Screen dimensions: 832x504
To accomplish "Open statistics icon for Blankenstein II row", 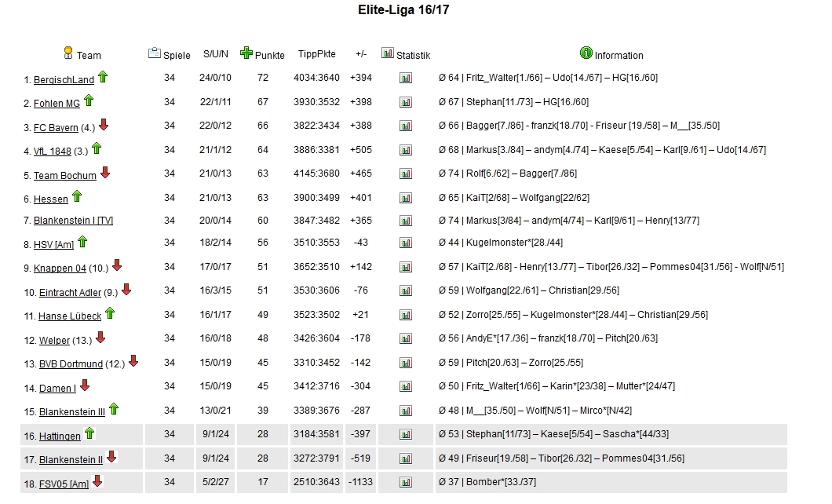I will [x=406, y=458].
